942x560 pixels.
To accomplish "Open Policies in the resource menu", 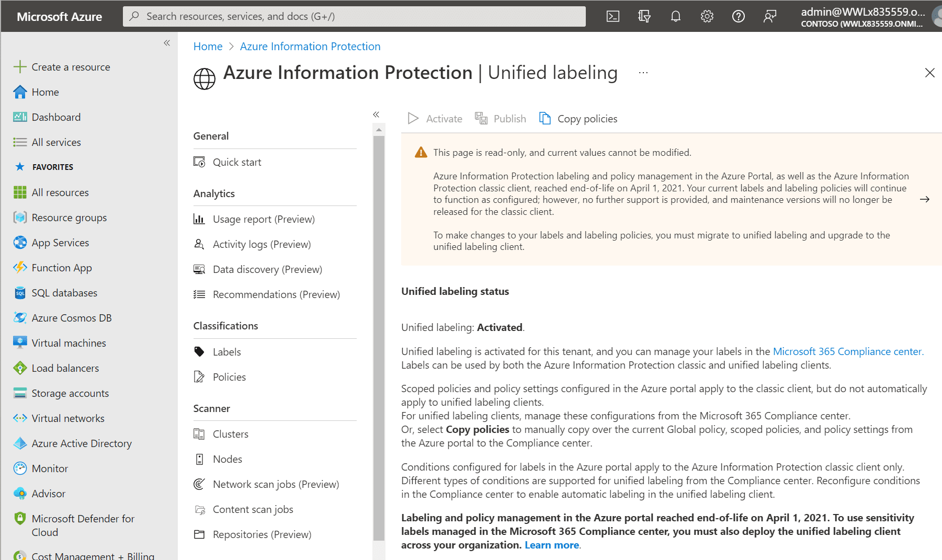I will [x=229, y=377].
